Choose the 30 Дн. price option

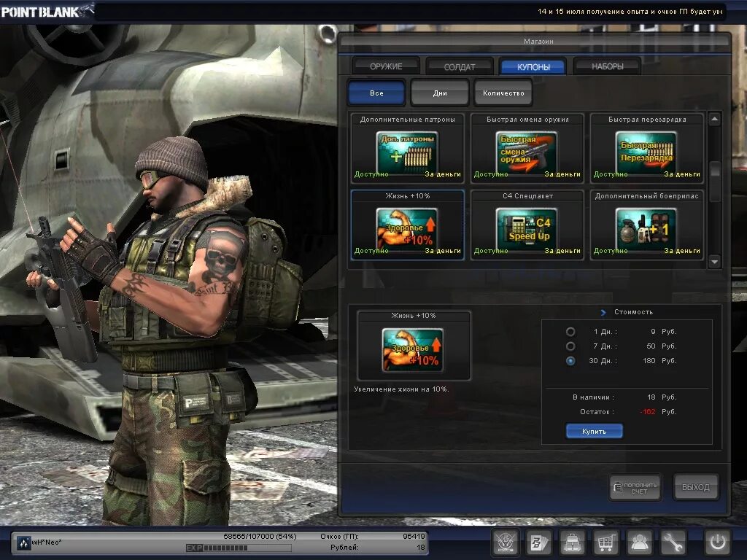point(570,361)
